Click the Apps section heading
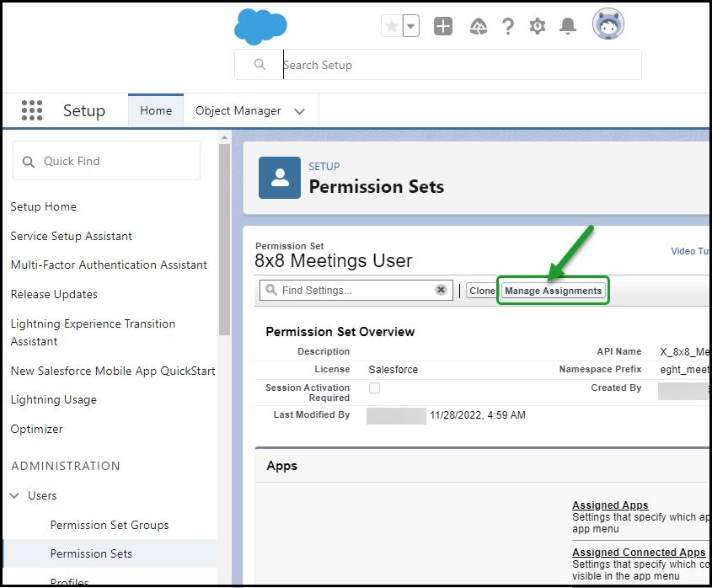 tap(282, 465)
